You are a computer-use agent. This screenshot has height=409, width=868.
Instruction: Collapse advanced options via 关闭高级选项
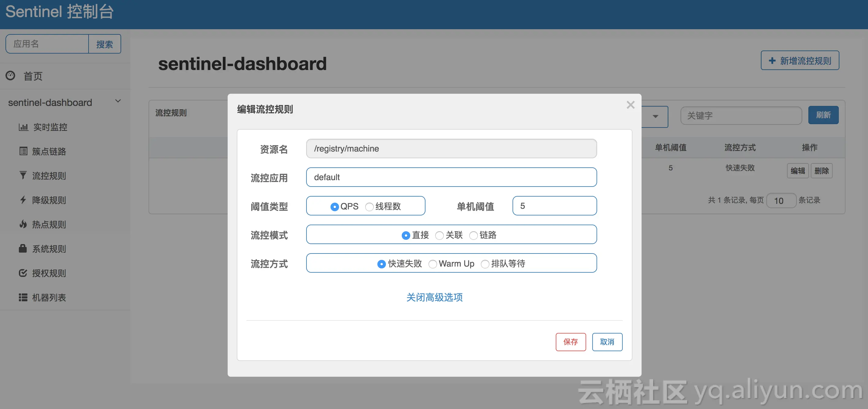point(434,297)
